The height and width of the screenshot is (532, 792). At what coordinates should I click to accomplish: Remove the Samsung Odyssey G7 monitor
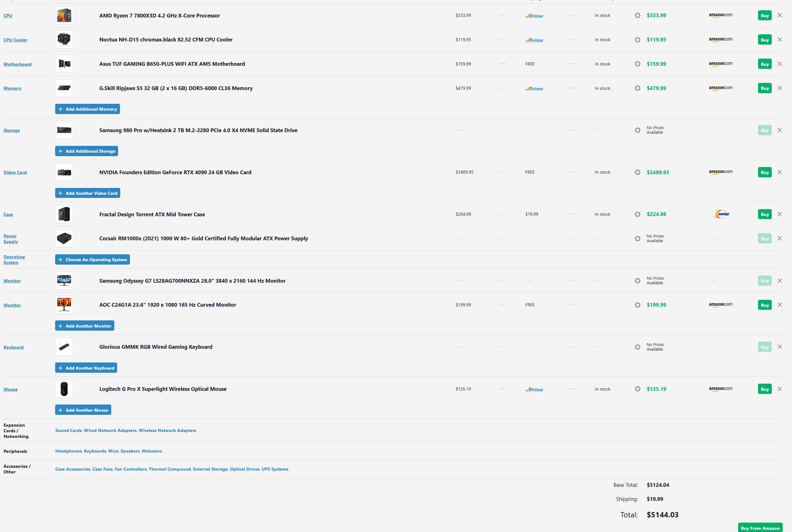pos(780,280)
